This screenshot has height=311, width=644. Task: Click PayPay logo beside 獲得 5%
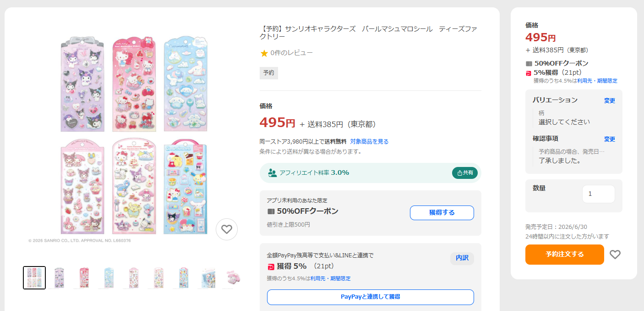[x=271, y=267]
